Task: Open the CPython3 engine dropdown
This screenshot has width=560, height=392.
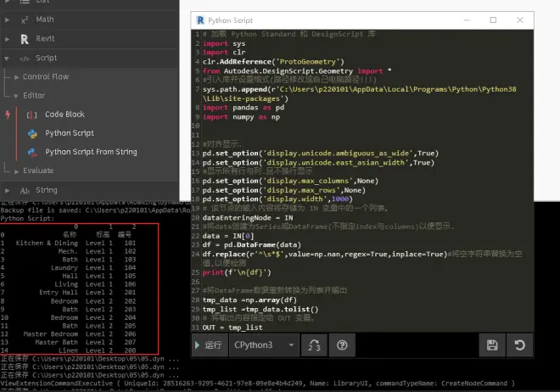Action: click(264, 344)
